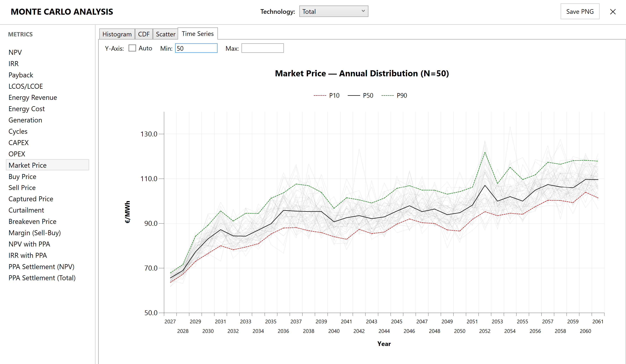Close the Monte Carlo Analysis window
The image size is (626, 364).
[x=613, y=11]
